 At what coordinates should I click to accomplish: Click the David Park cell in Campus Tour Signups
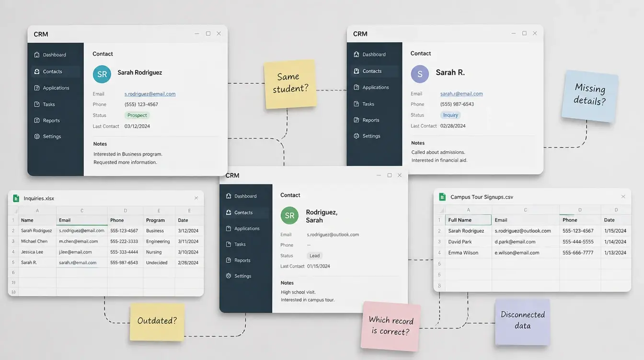469,242
